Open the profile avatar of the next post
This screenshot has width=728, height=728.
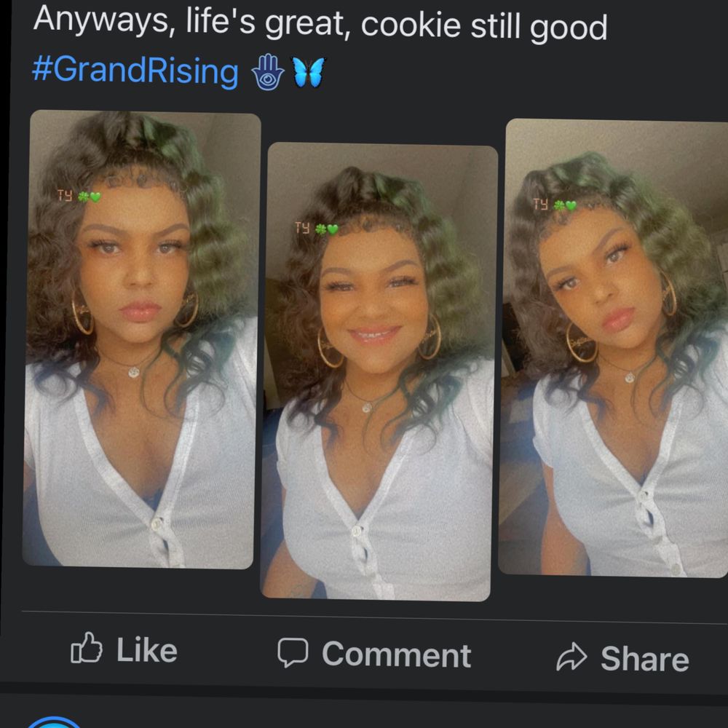click(x=53, y=722)
